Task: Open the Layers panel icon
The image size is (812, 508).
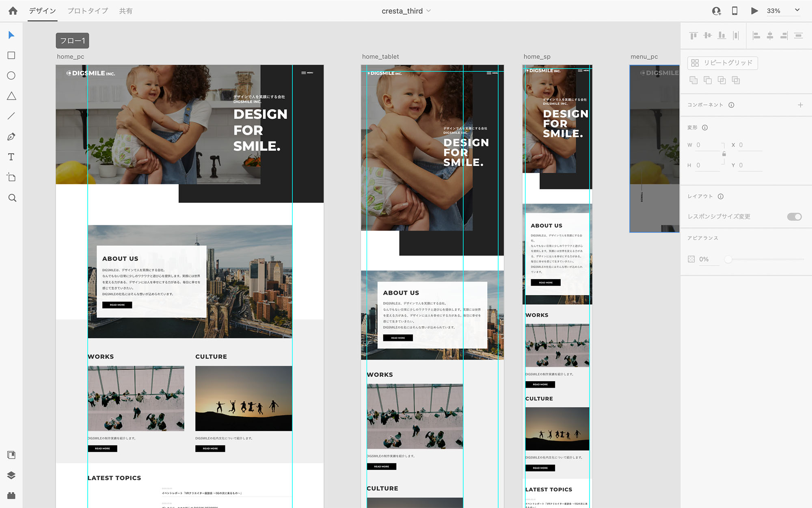Action: point(11,475)
